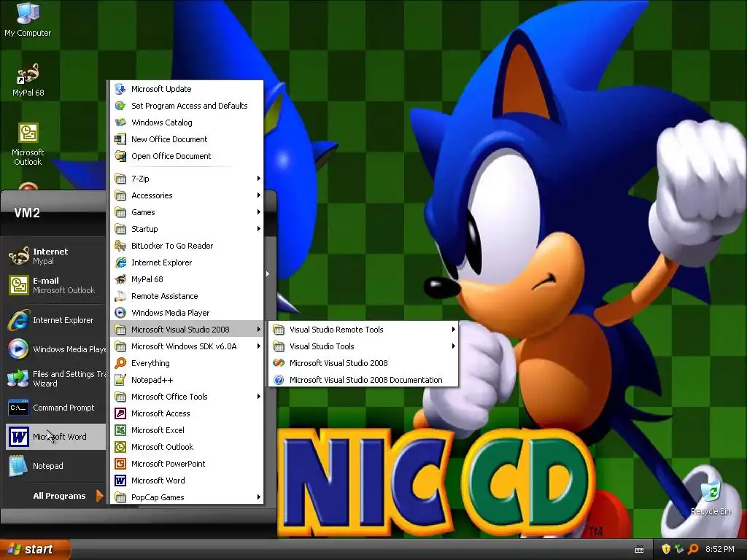Click the MyPal 68 icon in All Programs
The height and width of the screenshot is (560, 747).
pos(120,279)
